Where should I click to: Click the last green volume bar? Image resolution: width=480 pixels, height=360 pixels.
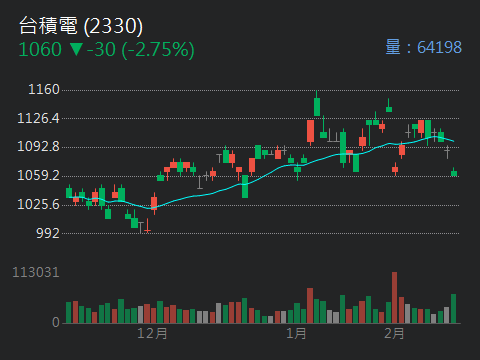tap(453, 308)
